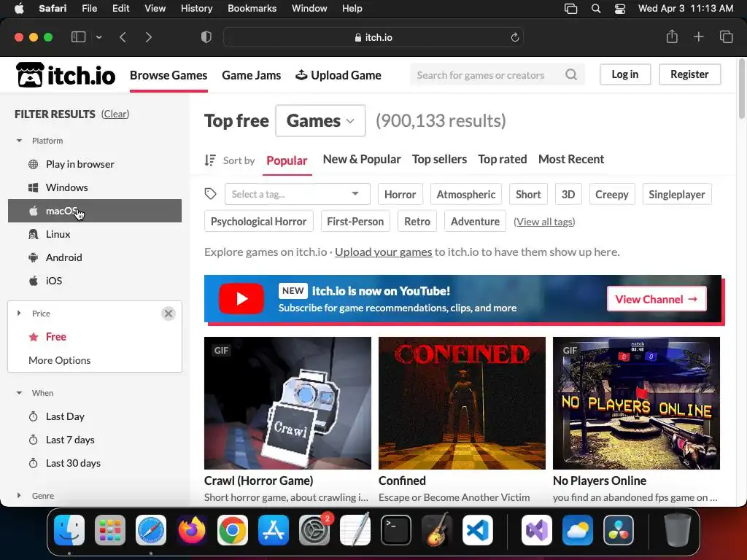The width and height of the screenshot is (747, 560).
Task: Reload the page with refresh icon
Action: pos(514,37)
